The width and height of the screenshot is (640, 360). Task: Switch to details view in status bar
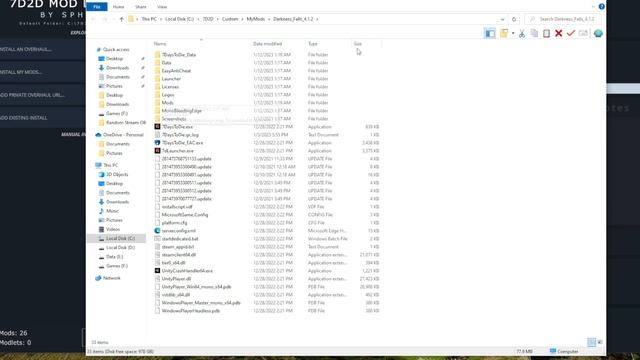[591, 342]
